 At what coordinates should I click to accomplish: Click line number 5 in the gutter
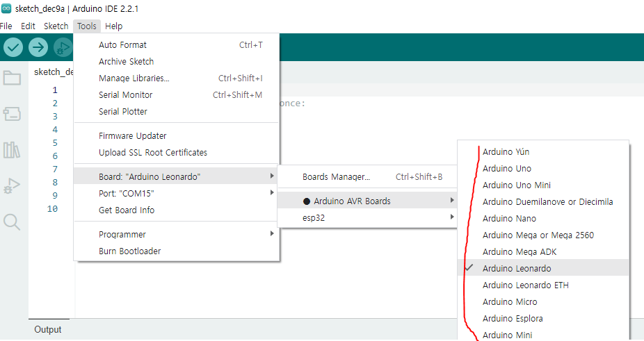[55, 143]
